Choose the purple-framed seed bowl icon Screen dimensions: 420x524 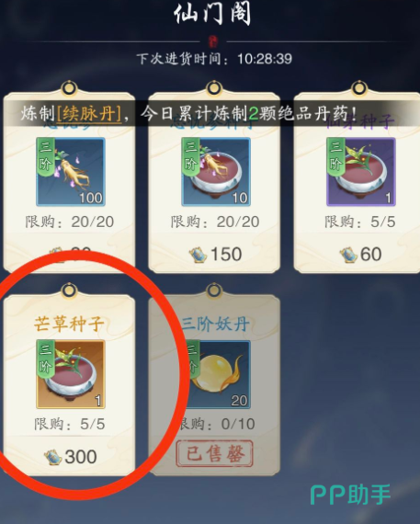[361, 172]
